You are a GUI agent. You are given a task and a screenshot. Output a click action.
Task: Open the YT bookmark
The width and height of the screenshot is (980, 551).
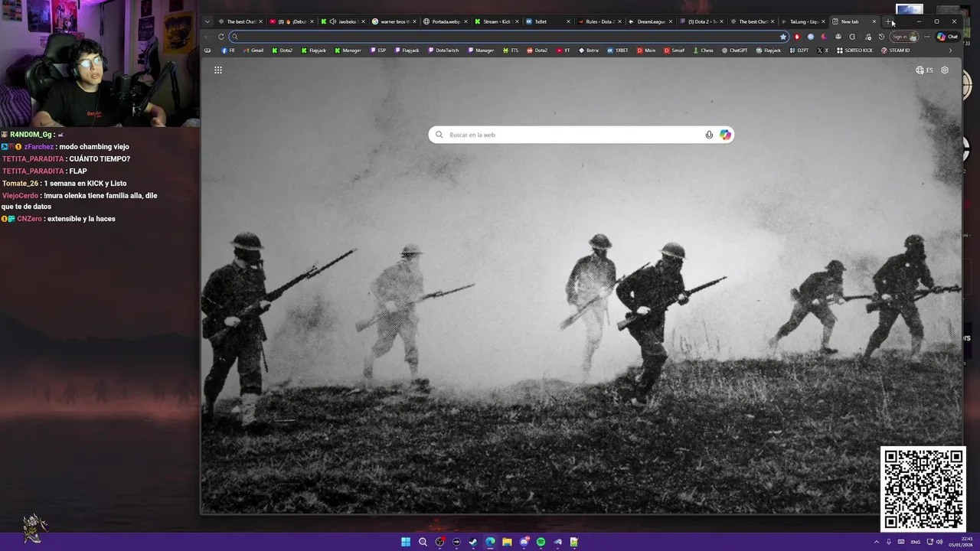pyautogui.click(x=563, y=51)
